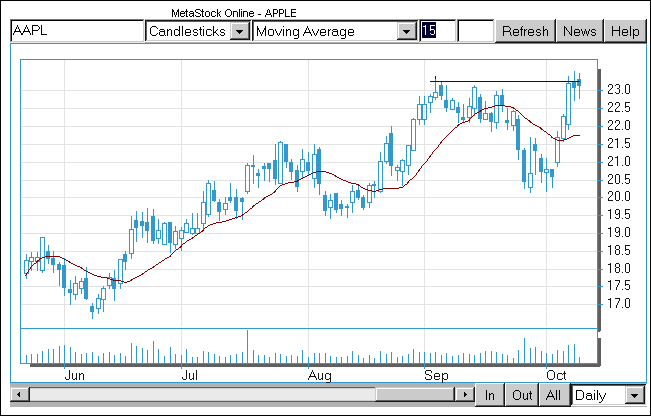Click the 20.0 price label on the axis
The image size is (651, 416).
click(x=619, y=196)
